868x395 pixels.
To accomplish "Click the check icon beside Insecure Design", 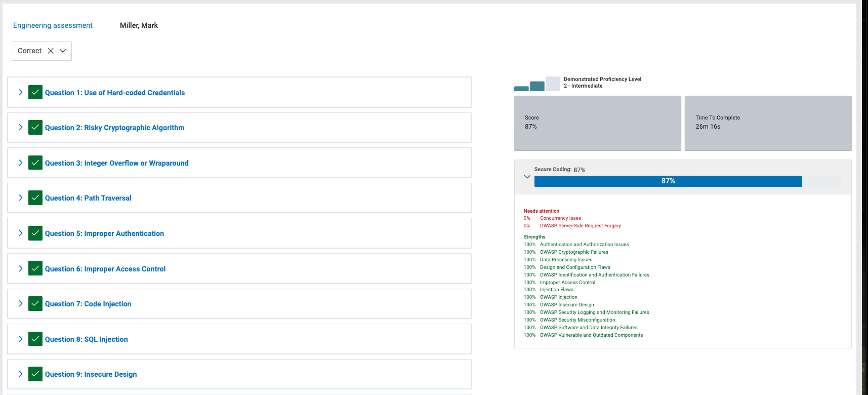I will [x=35, y=374].
